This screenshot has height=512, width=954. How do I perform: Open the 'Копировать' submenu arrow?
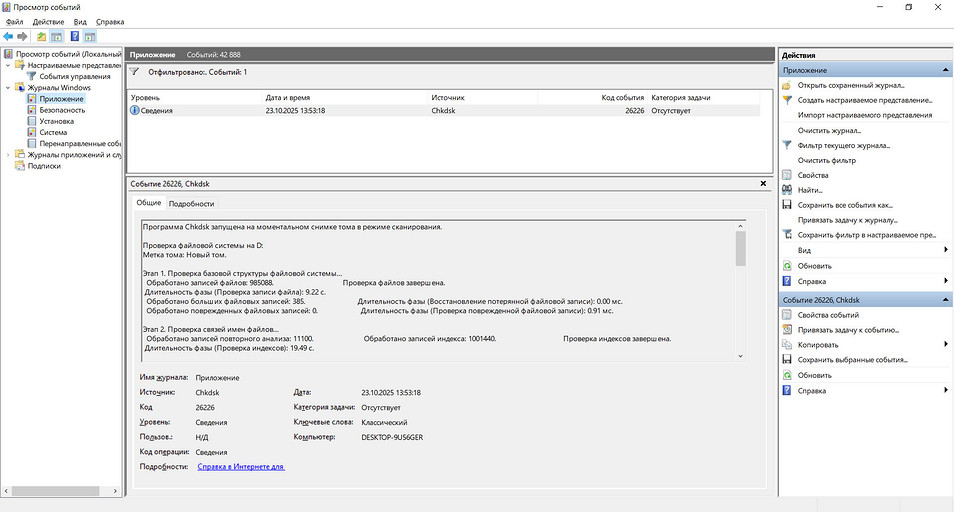[945, 344]
